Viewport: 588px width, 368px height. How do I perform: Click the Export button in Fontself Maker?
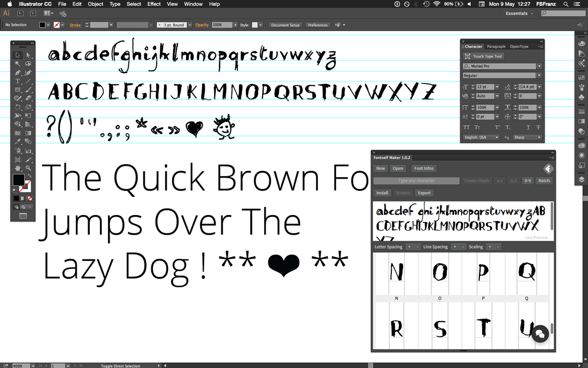click(424, 193)
